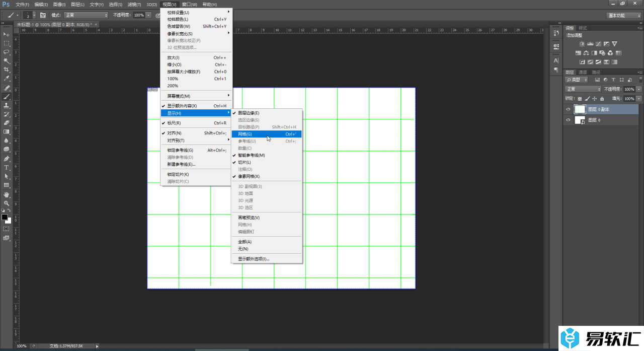
Task: Select the Move tool
Action: (x=7, y=34)
